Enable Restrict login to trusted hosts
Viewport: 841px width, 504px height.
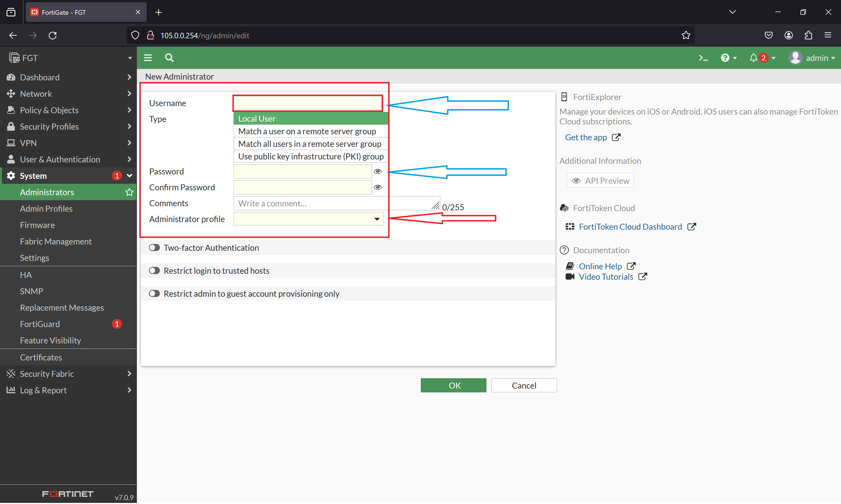click(154, 270)
